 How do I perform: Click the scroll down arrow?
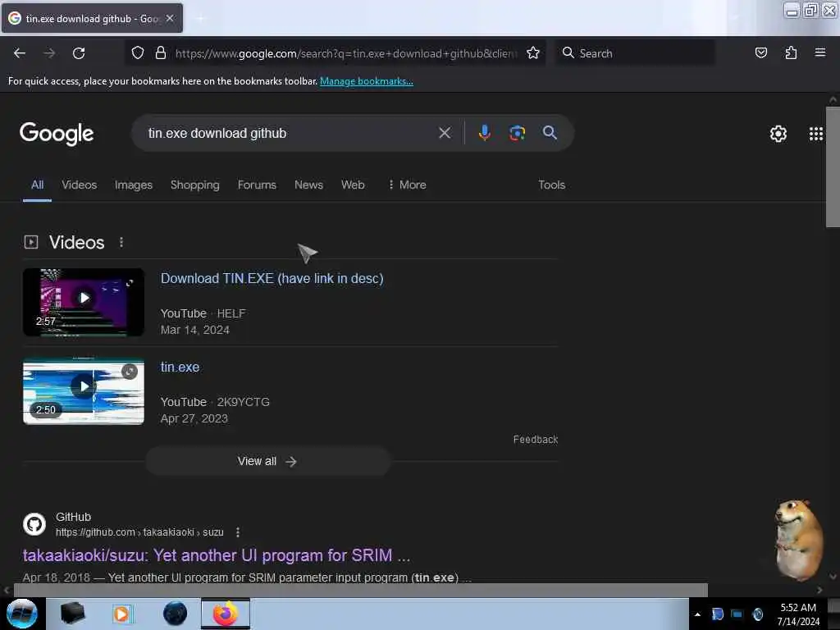(833, 577)
